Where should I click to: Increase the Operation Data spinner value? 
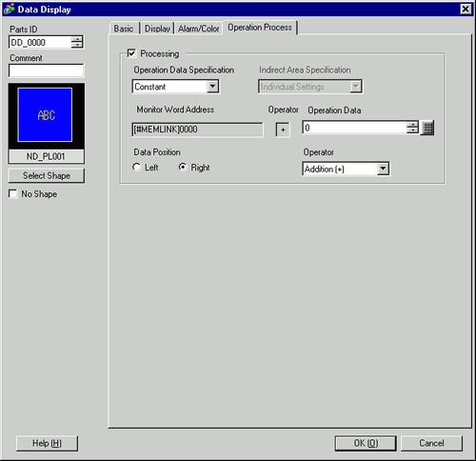pos(412,125)
